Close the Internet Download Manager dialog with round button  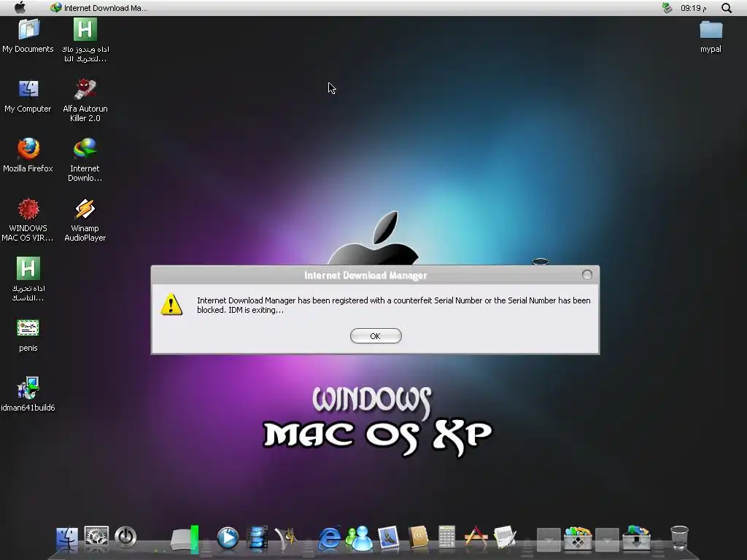pos(587,275)
